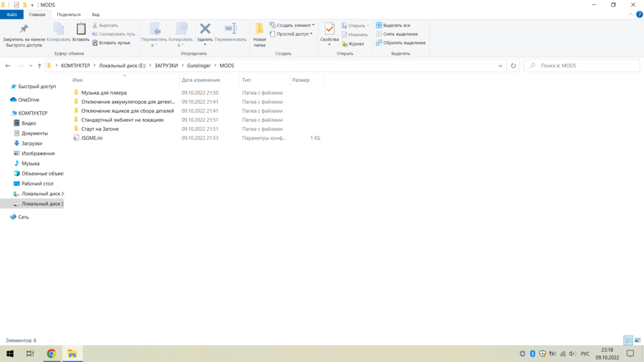Click the Delete (Удалить) red X icon

tap(205, 29)
